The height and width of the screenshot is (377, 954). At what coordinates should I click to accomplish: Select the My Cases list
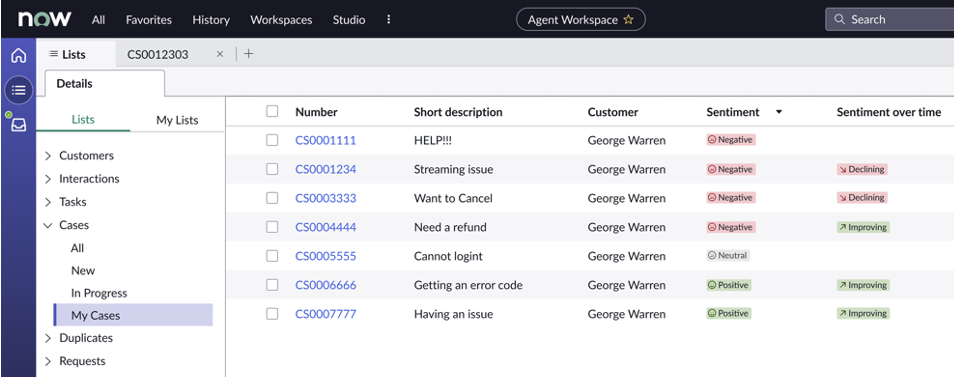133,315
